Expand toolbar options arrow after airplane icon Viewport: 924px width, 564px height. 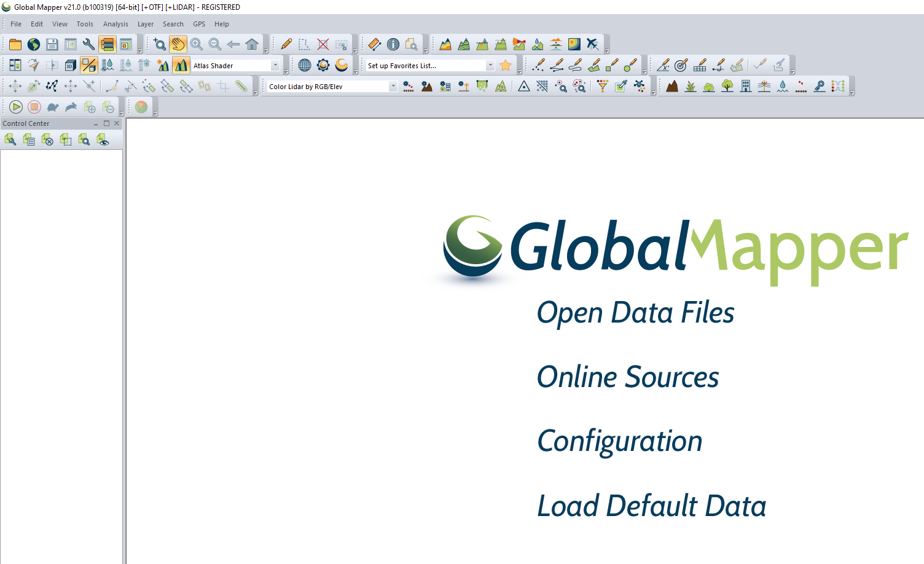[x=607, y=51]
